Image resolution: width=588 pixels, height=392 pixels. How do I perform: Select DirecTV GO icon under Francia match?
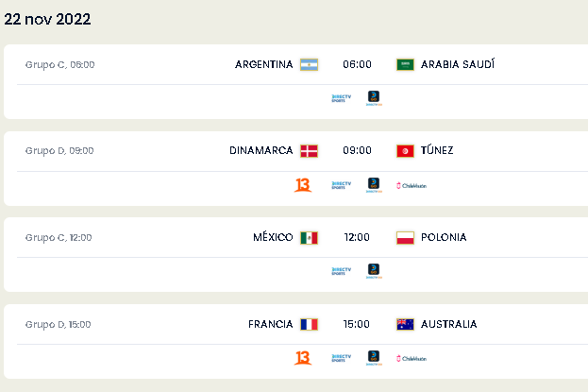[374, 357]
